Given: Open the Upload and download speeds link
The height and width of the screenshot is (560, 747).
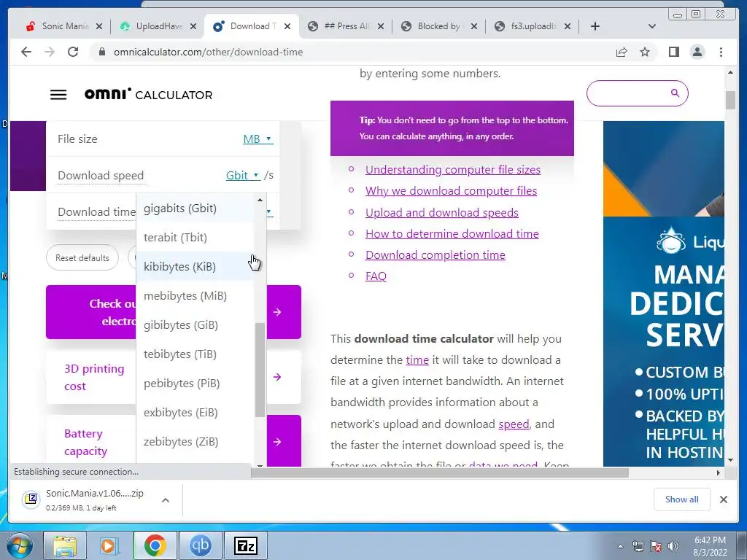Looking at the screenshot, I should [x=441, y=212].
